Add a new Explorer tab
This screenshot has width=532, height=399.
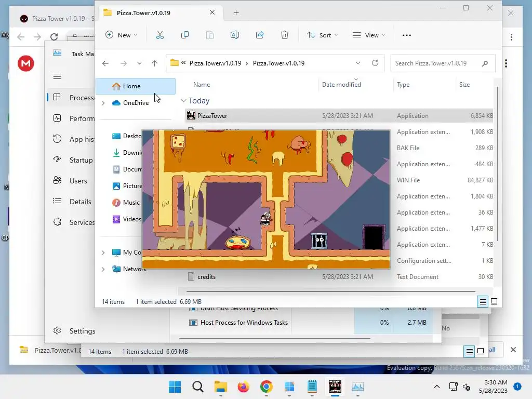236,13
